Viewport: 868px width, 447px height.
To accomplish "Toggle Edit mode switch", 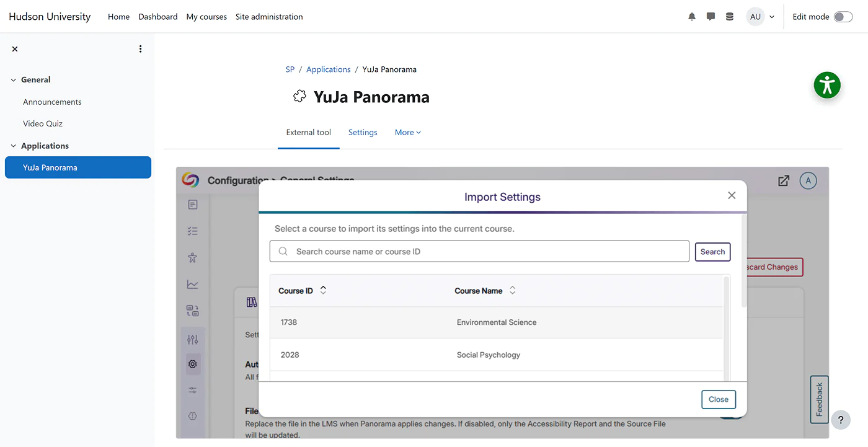I will tap(843, 17).
